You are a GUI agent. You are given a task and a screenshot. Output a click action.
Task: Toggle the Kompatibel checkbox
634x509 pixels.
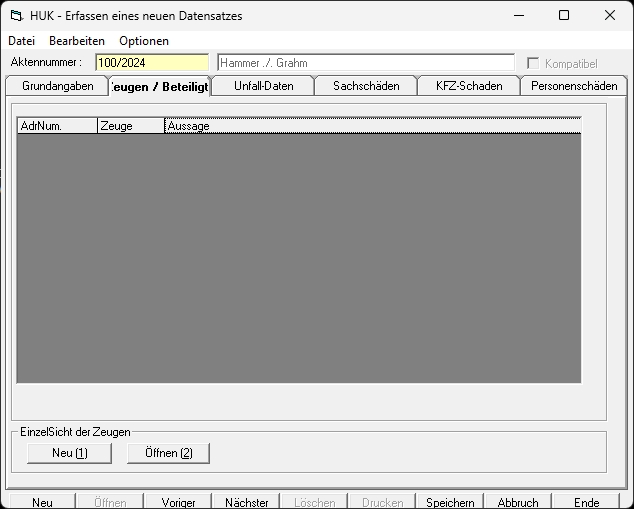tap(533, 63)
